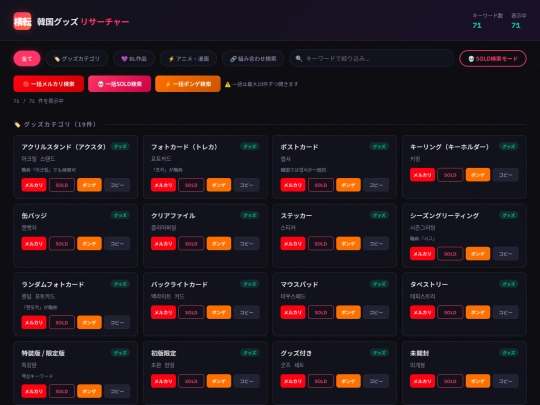Screen dimensions: 540x405
Task: Switch to the BL作品 filter tab
Action: (x=134, y=59)
